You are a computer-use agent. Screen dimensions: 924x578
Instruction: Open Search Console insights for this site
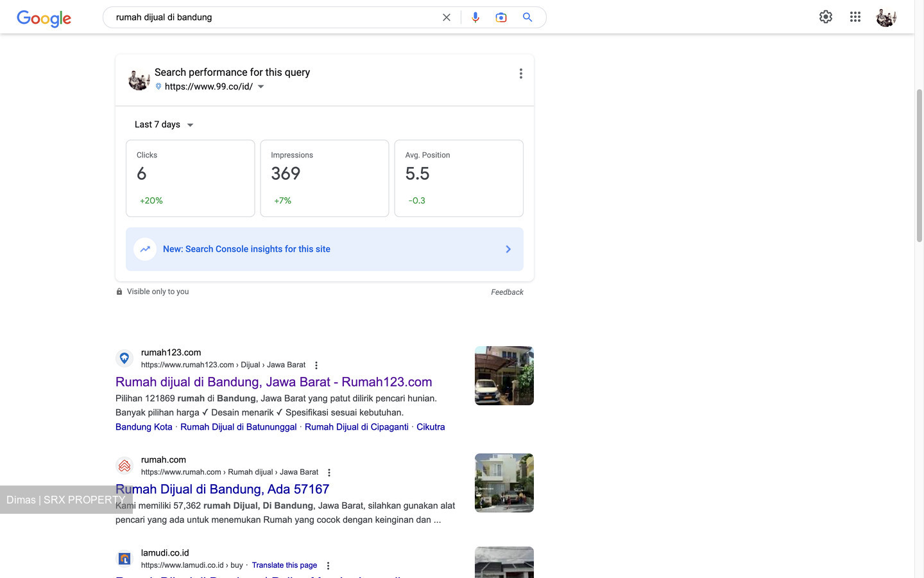click(x=325, y=249)
